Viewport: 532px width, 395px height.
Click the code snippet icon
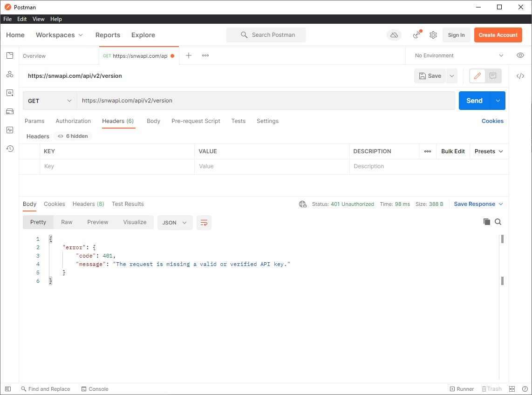pos(520,76)
